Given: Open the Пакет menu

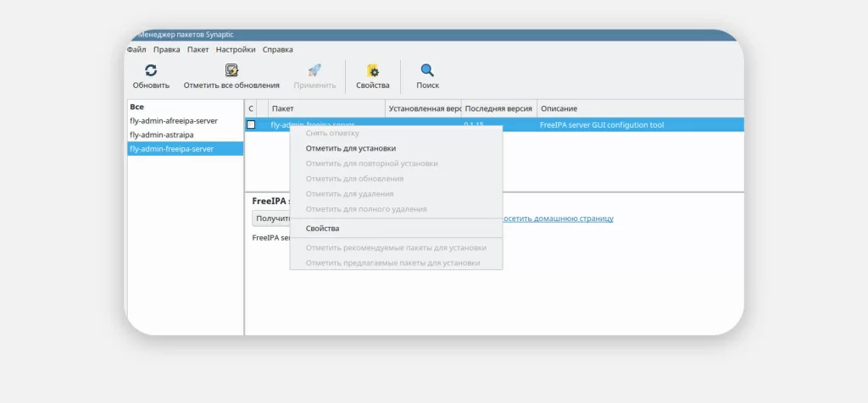Looking at the screenshot, I should click(x=198, y=50).
